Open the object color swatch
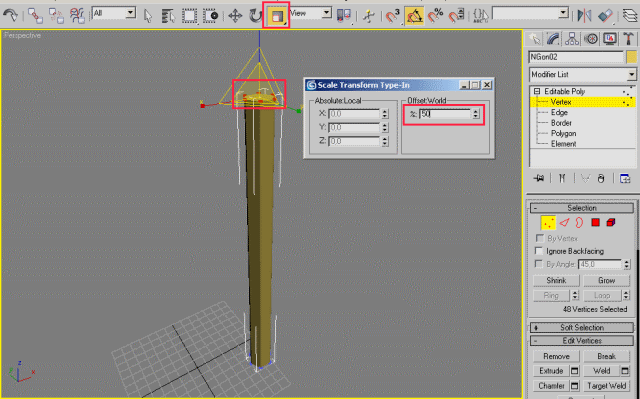Image resolution: width=640 pixels, height=399 pixels. tap(631, 57)
